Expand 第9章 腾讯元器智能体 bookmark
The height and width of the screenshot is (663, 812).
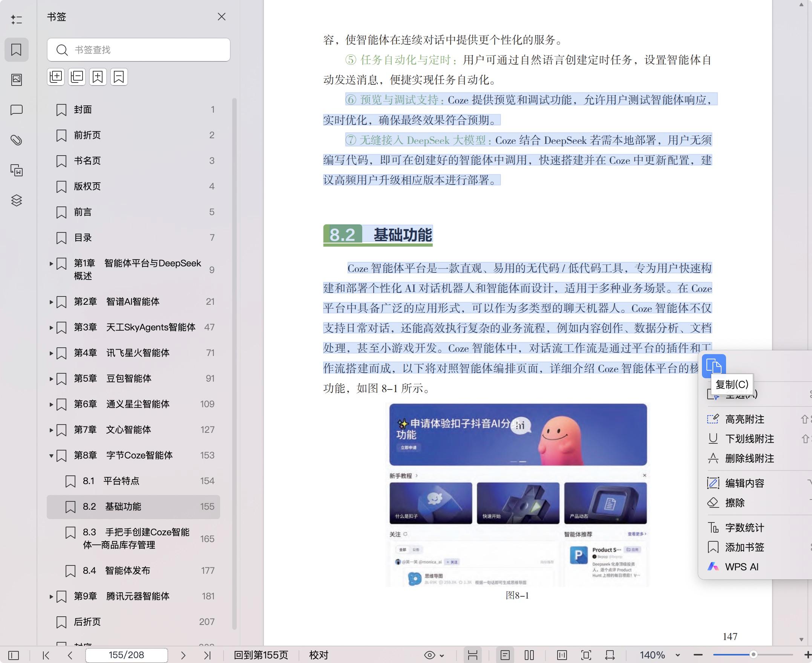pyautogui.click(x=51, y=597)
